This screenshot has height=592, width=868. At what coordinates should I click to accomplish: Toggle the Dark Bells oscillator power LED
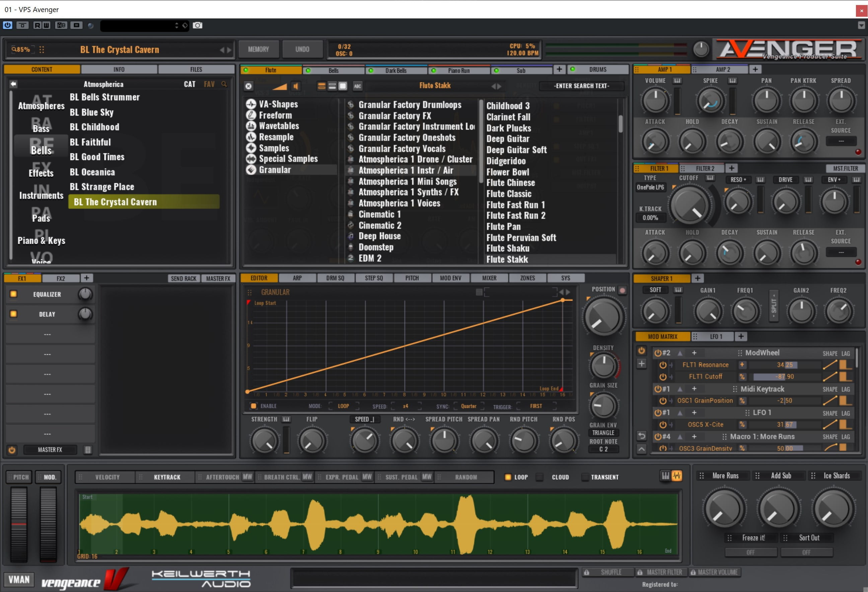pos(371,70)
